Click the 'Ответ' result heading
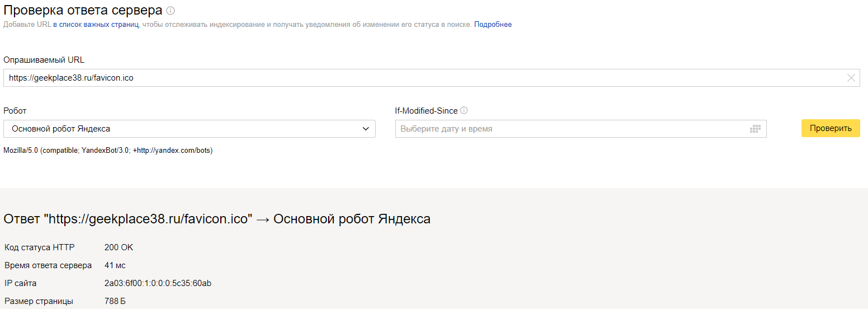 217,219
